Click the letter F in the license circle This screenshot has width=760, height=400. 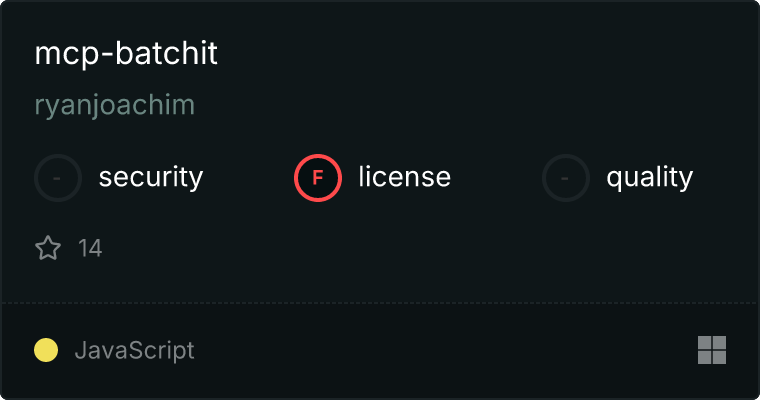[318, 178]
